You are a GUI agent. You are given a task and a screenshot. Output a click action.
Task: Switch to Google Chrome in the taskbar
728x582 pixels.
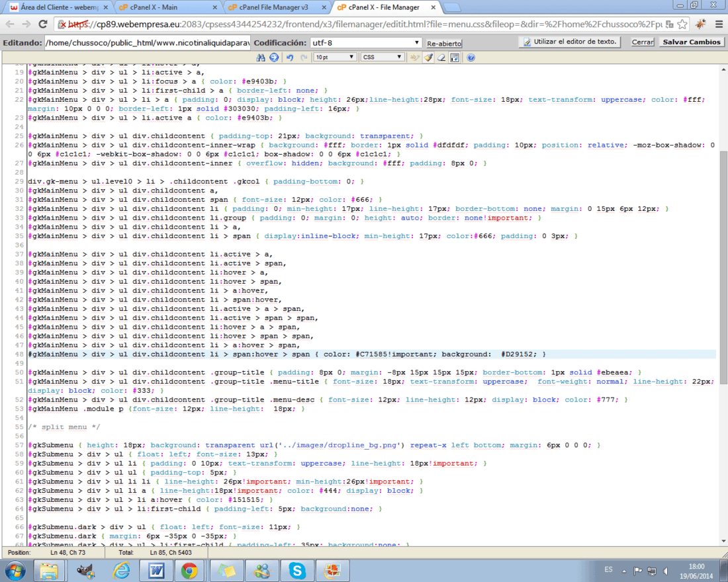coord(189,570)
